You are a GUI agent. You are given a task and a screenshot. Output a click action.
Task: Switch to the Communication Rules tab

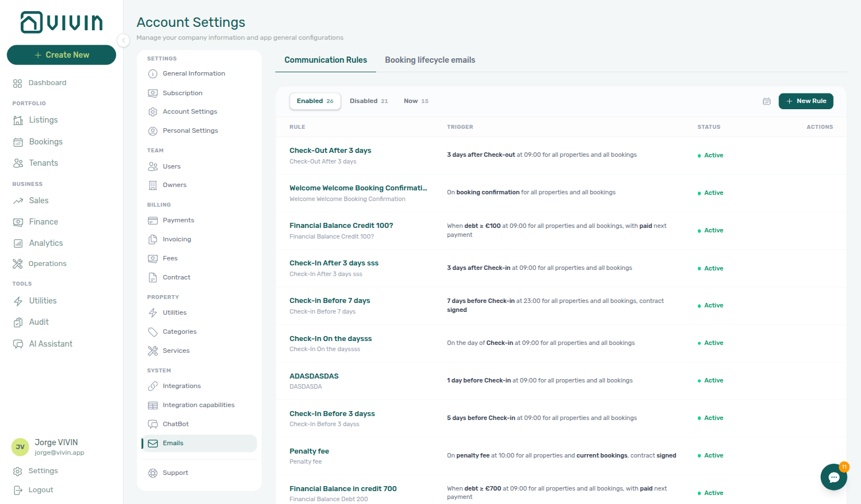(326, 60)
